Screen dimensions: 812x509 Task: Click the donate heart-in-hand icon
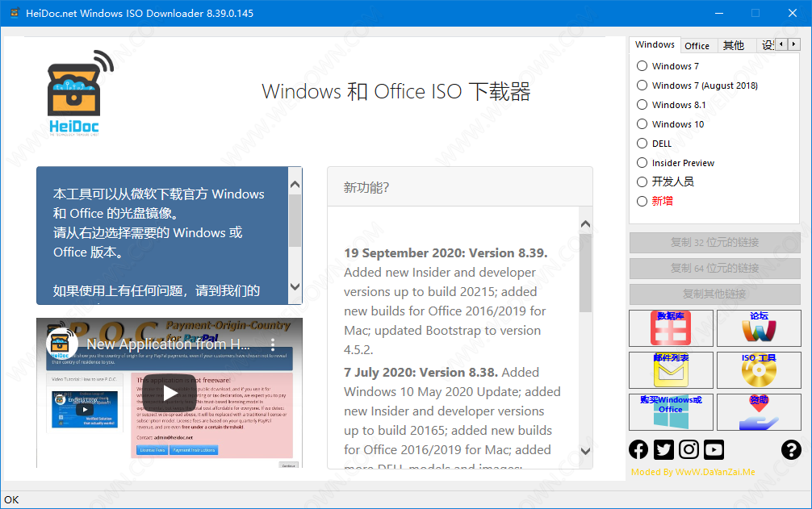tap(758, 412)
